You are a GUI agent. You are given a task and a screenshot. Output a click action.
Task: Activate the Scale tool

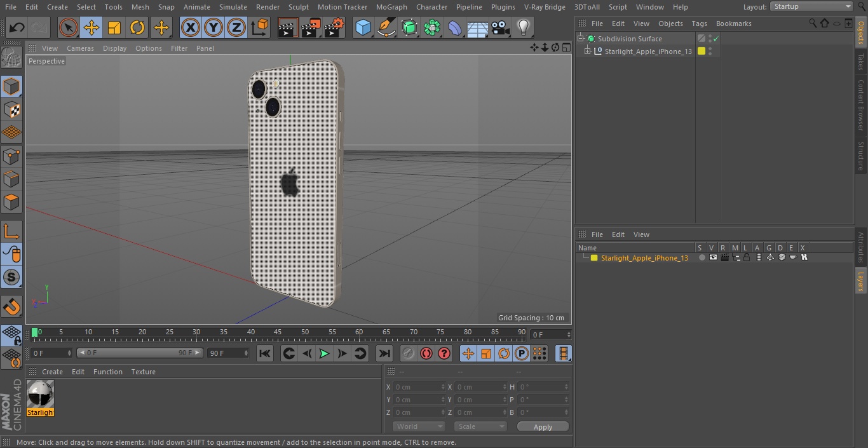pos(114,27)
